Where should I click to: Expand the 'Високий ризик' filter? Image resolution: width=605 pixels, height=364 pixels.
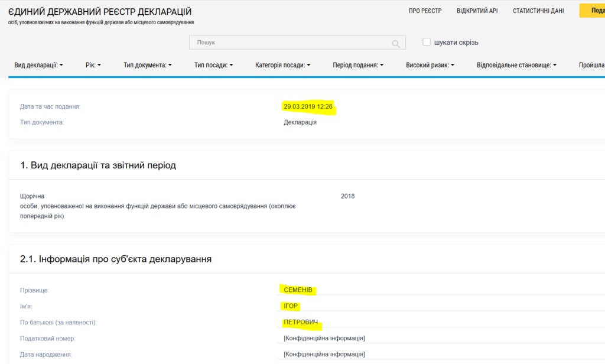click(430, 65)
